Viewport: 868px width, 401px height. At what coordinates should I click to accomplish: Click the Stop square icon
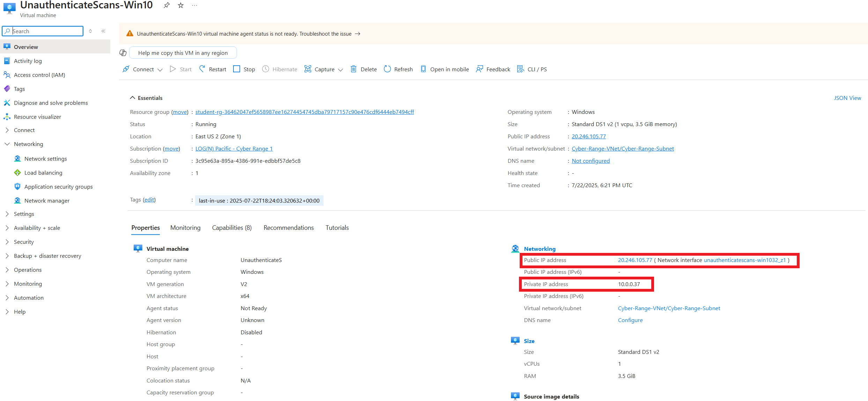237,69
